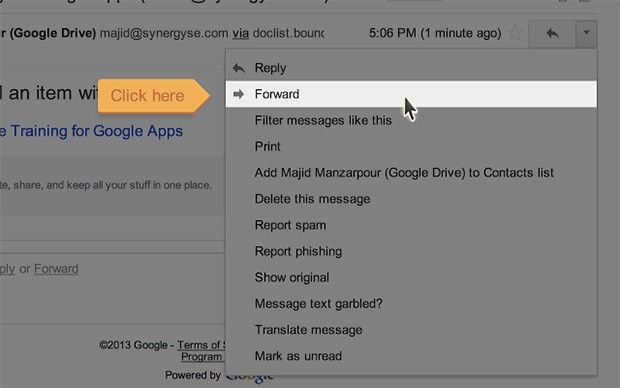Click the reply arrow button beside timestamp
This screenshot has height=388, width=620.
pos(552,34)
